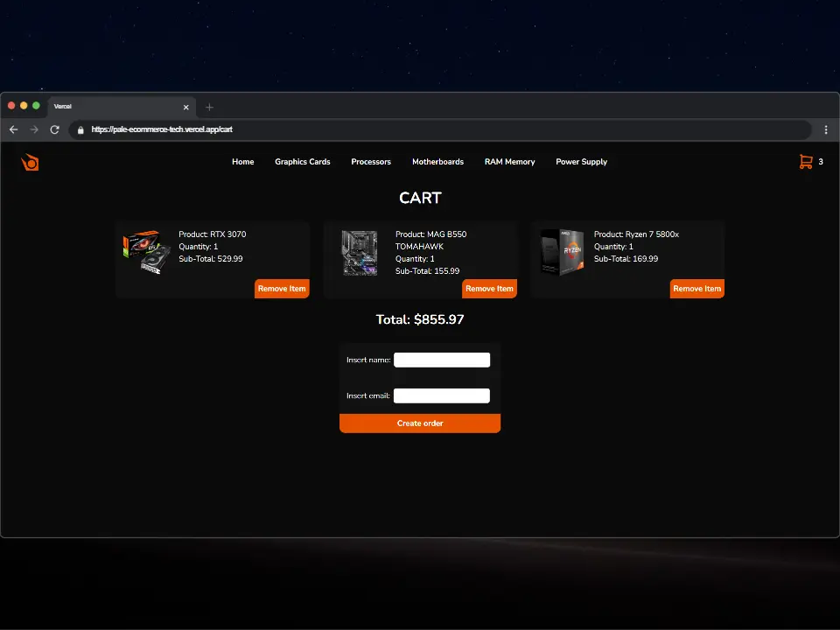Click Sub-Total: 529.99 text
Image resolution: width=840 pixels, height=630 pixels.
211,259
